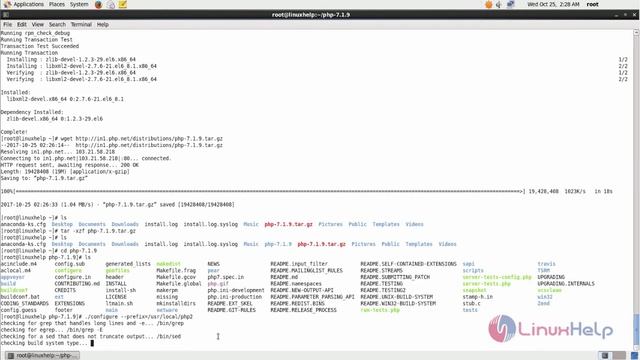
Task: Open the System menu
Action: coord(79,4)
